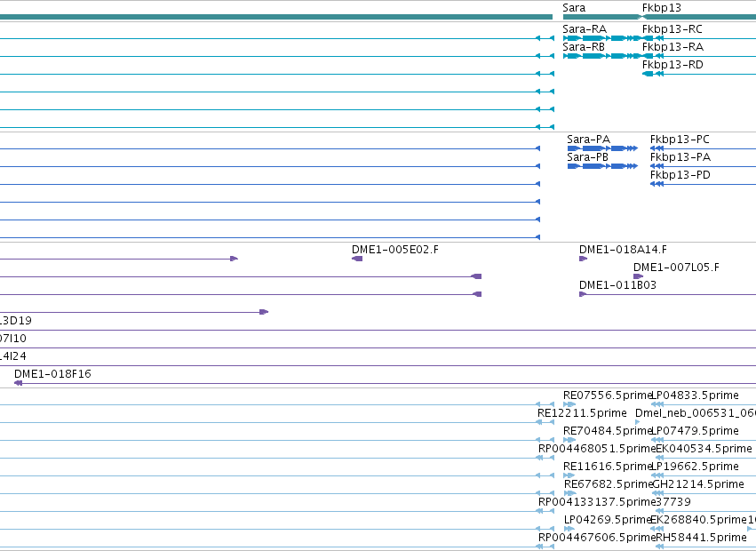756x551 pixels.
Task: Click the DME1-018A14.F clone label
Action: (x=623, y=250)
